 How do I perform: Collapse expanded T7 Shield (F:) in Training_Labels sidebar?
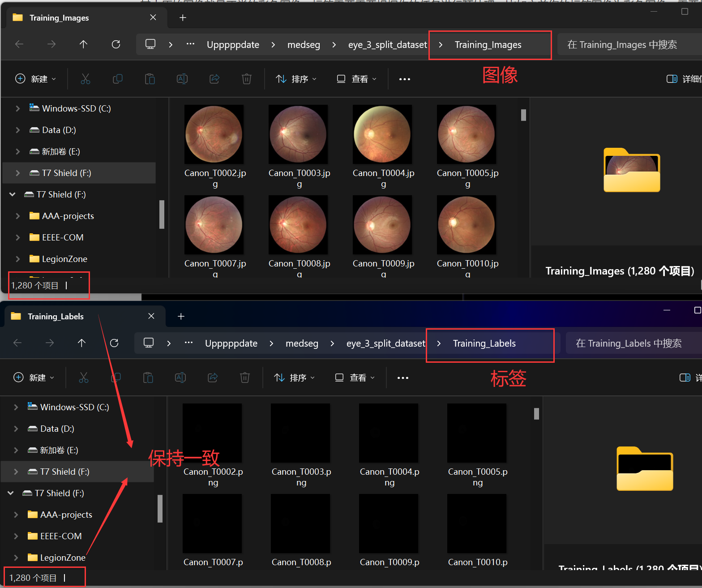[10, 493]
